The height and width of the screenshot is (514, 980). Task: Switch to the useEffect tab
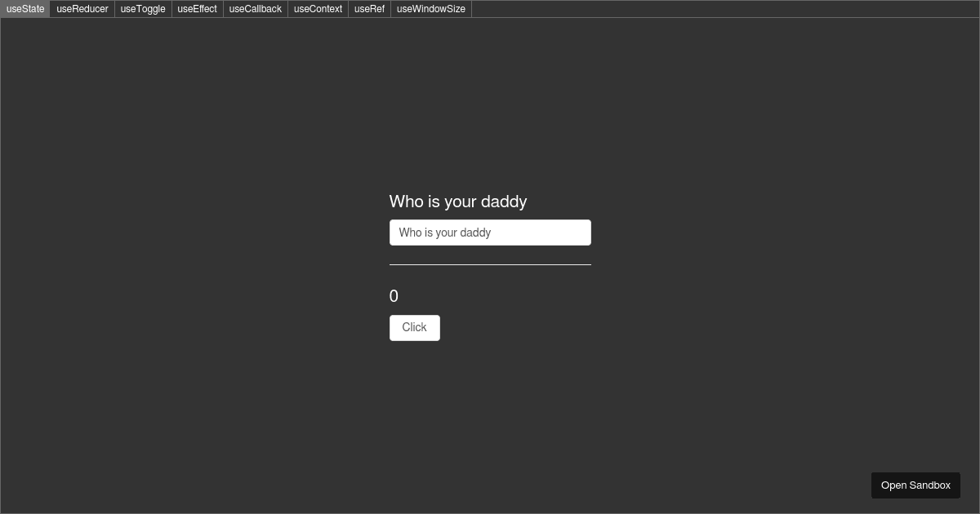(x=197, y=9)
